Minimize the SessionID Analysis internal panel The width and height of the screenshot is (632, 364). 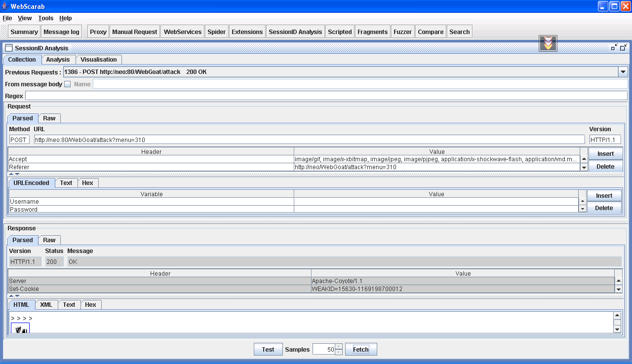pyautogui.click(x=614, y=47)
